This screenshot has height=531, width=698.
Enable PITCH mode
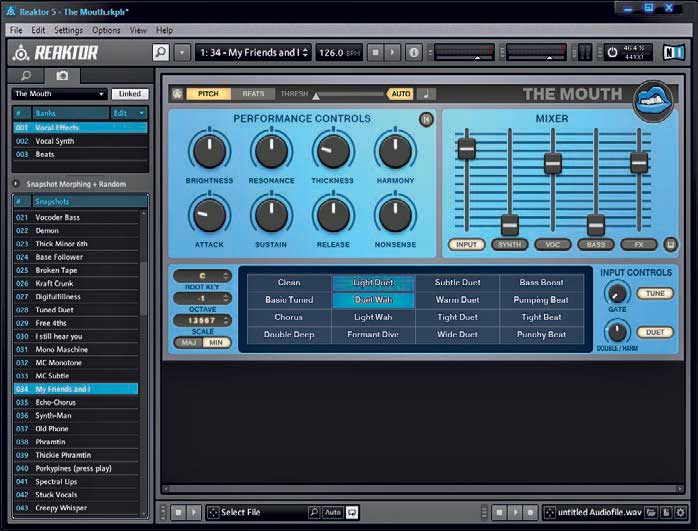point(208,94)
